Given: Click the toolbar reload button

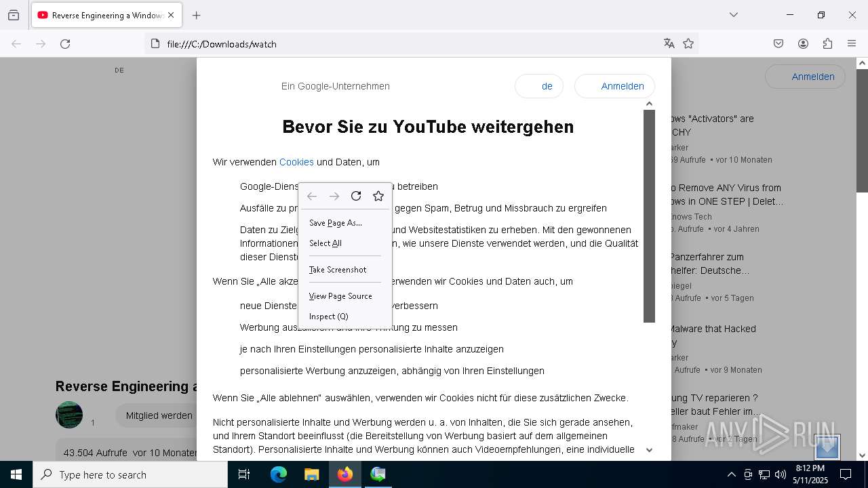Looking at the screenshot, I should pos(65,44).
